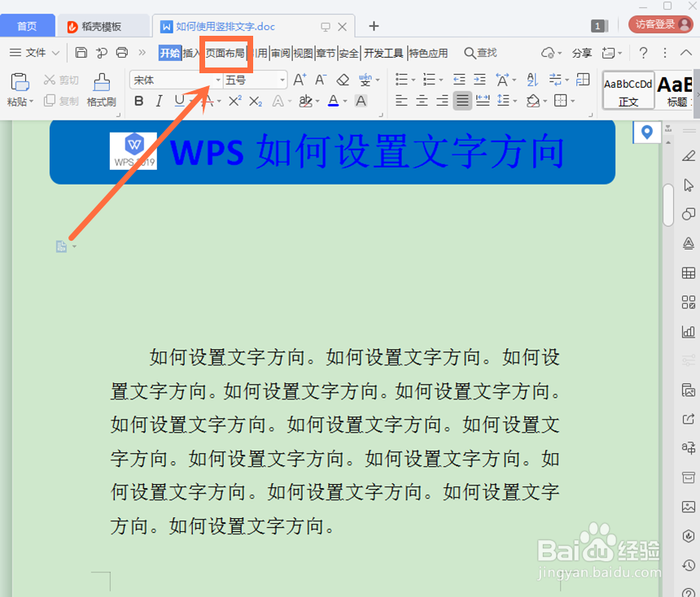Open the 开始 ribbon tab
Image resolution: width=700 pixels, height=597 pixels.
tap(170, 53)
